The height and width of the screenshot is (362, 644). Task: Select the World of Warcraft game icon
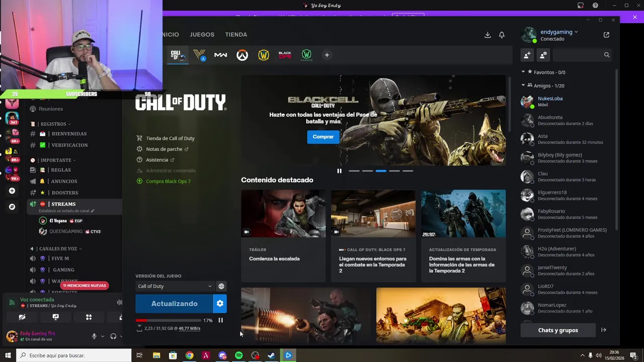click(x=264, y=55)
